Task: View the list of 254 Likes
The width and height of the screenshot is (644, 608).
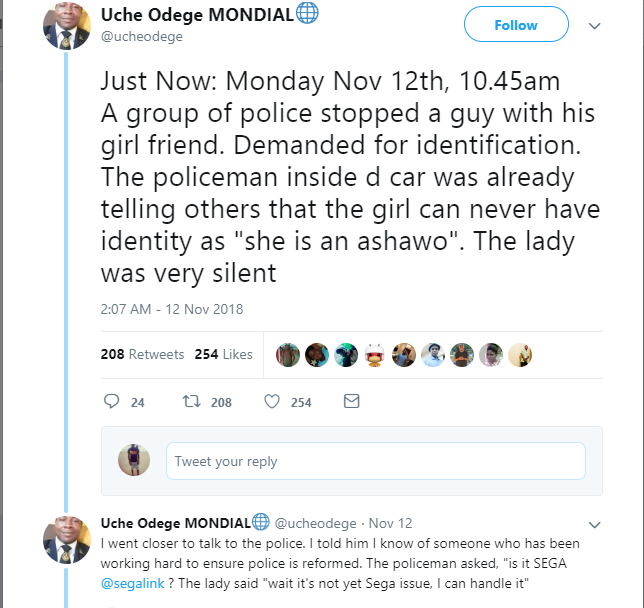Action: point(223,354)
